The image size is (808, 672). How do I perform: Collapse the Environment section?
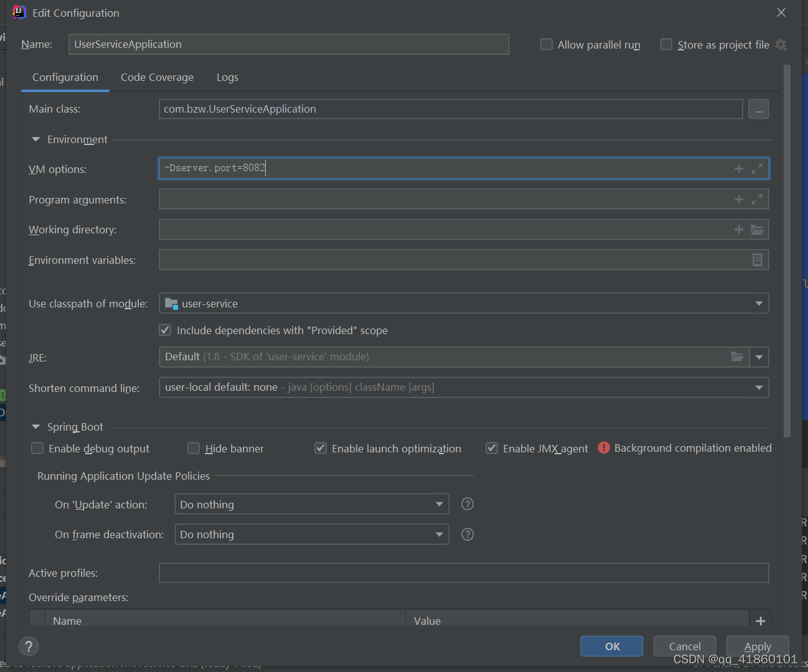pos(36,139)
